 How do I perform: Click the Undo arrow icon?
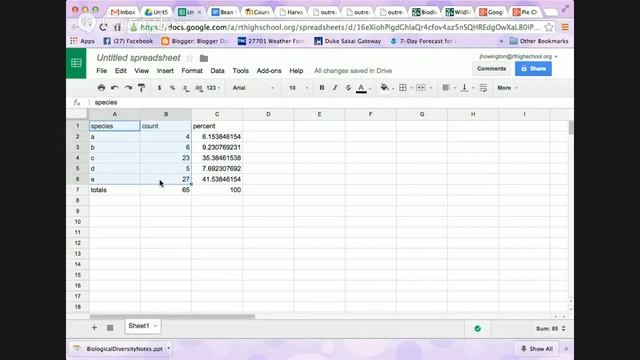tap(115, 88)
